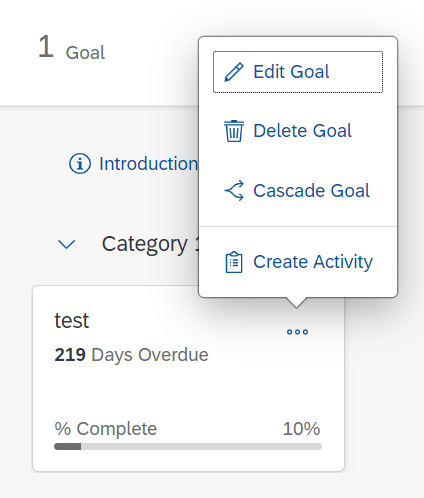Click the Category section heading text
The image size is (424, 498).
(x=150, y=244)
